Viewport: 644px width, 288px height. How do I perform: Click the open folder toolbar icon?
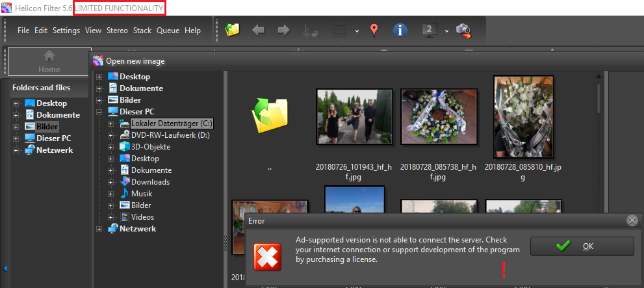pyautogui.click(x=232, y=30)
